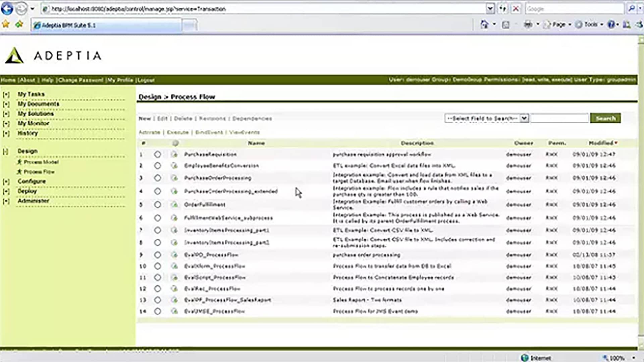Screen dimensions: 644x362
Task: Select radio button for PurchaseRequisition row
Action: pyautogui.click(x=157, y=155)
